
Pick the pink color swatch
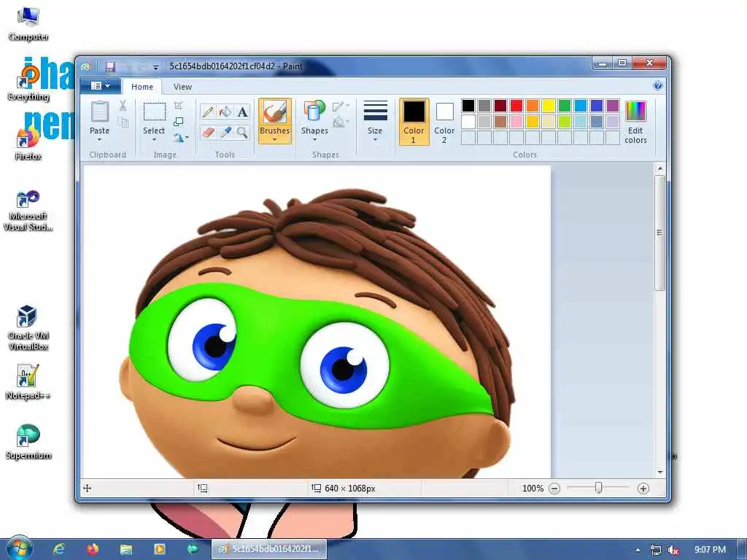[x=516, y=122]
